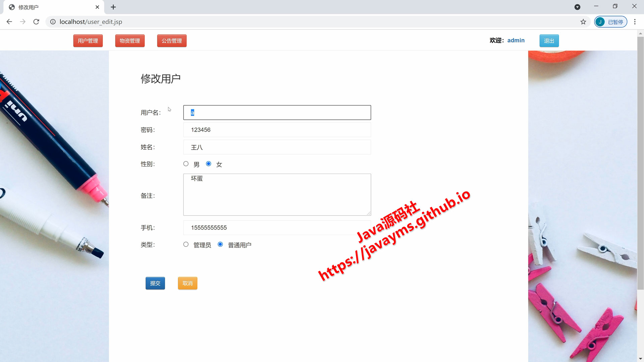Open a new browser tab
Screen dimensions: 644x362
coord(113,7)
